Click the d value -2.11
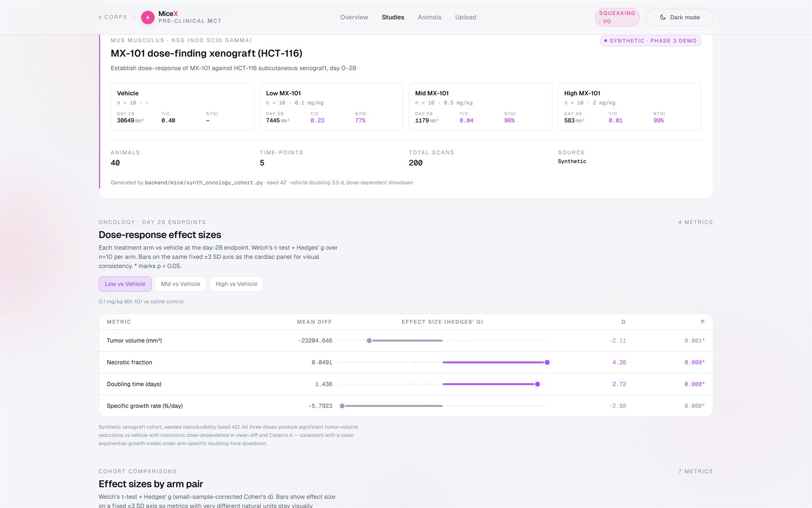Viewport: 812px width, 508px height. tap(618, 341)
